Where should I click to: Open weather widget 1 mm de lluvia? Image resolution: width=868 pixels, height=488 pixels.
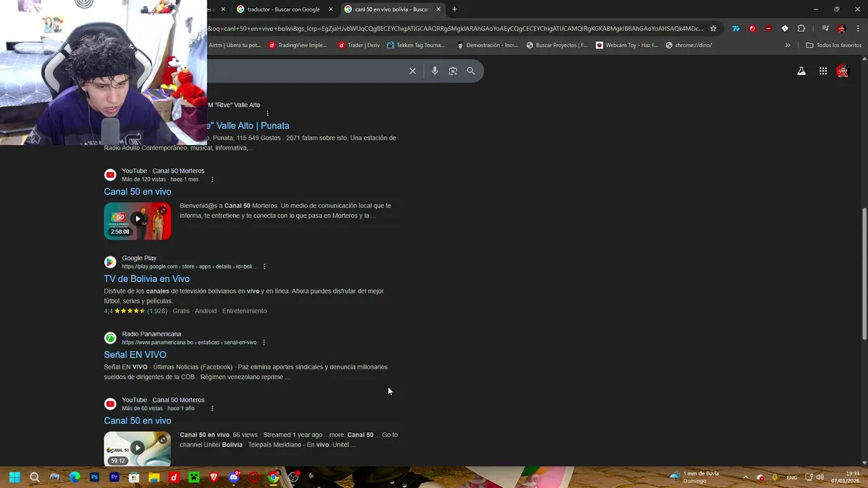point(694,477)
